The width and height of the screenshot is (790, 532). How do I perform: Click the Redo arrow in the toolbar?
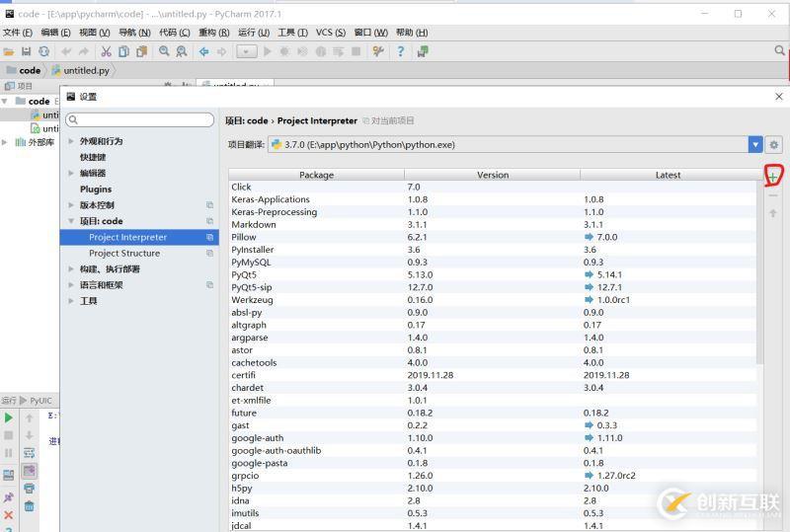tap(84, 51)
